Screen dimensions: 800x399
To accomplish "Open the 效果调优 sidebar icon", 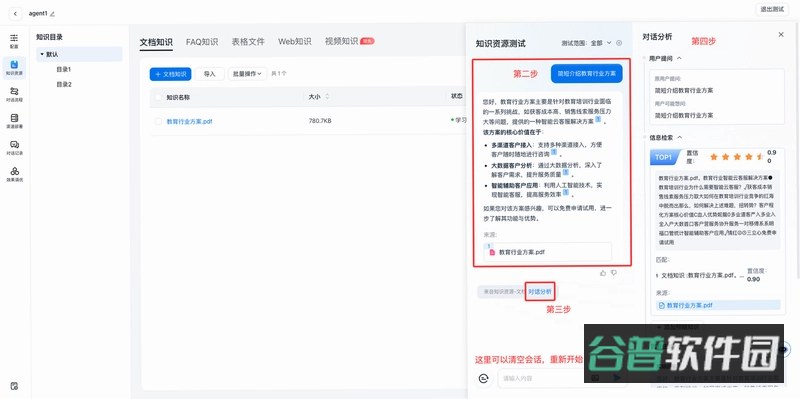I will (x=14, y=174).
